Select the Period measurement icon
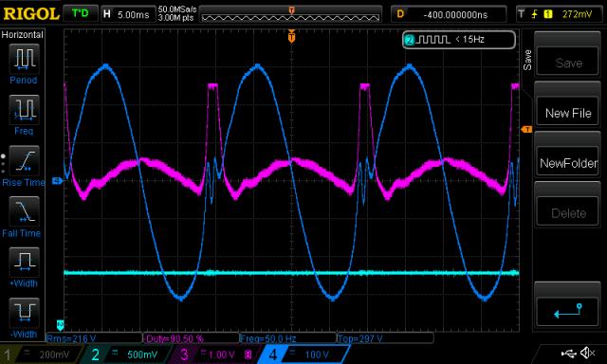607x364 pixels. pos(24,59)
